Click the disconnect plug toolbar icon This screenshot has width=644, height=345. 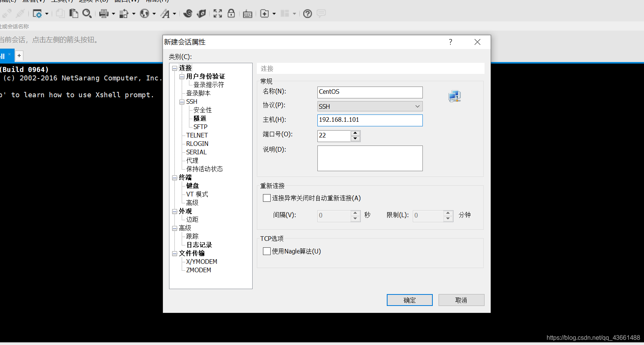[20, 14]
